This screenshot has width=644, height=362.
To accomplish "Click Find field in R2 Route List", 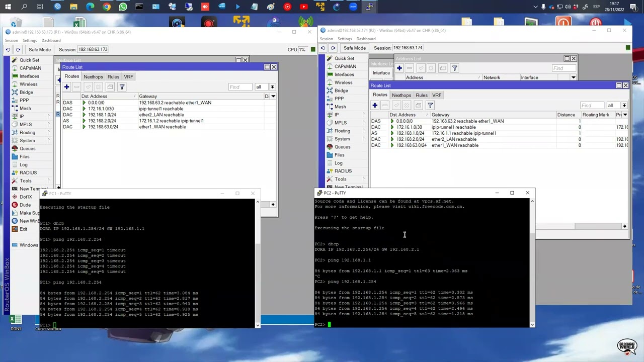I will tap(592, 106).
